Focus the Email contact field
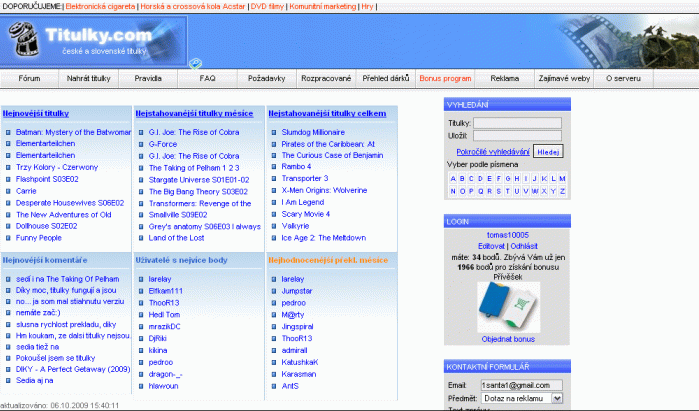This screenshot has width=699, height=411. tap(521, 385)
